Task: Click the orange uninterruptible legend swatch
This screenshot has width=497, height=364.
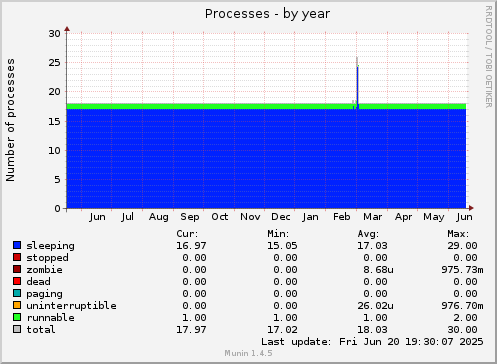Action: click(17, 305)
